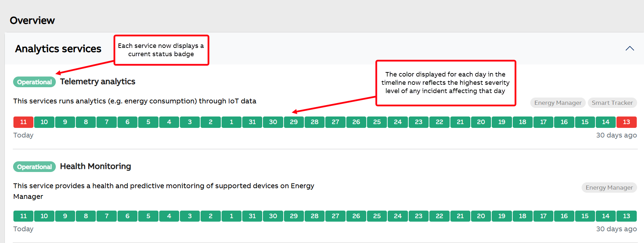Click day 31 in Health Monitoring timeline

(x=252, y=216)
